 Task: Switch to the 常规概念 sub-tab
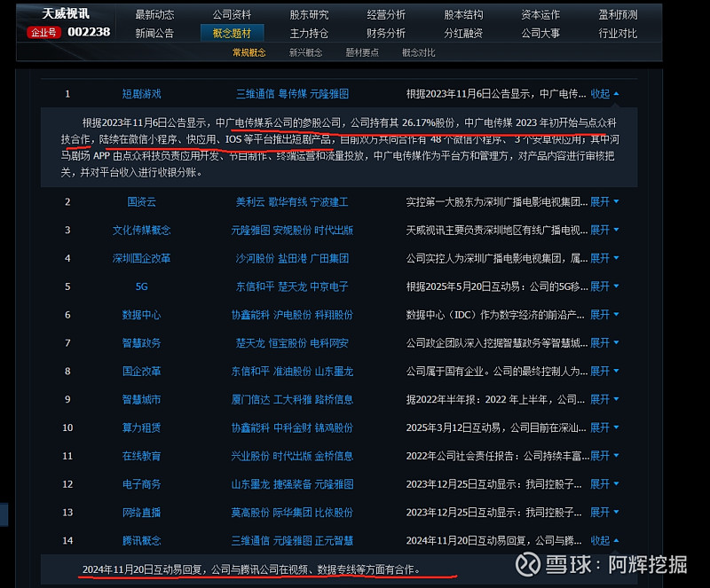tap(249, 52)
